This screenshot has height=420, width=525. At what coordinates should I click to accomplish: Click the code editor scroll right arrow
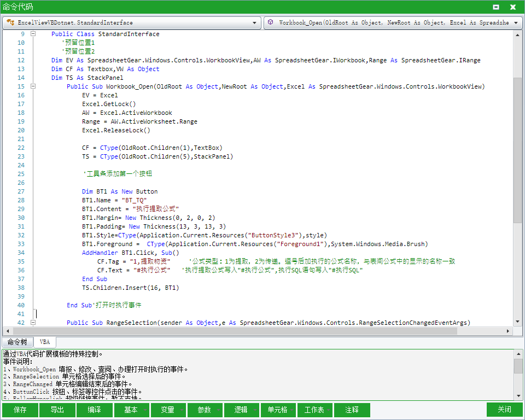click(508, 331)
